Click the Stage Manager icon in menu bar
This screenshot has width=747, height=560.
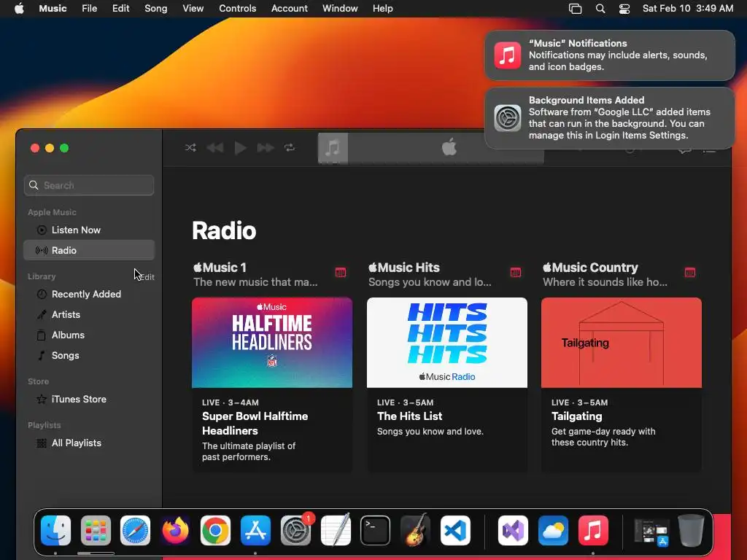click(576, 9)
